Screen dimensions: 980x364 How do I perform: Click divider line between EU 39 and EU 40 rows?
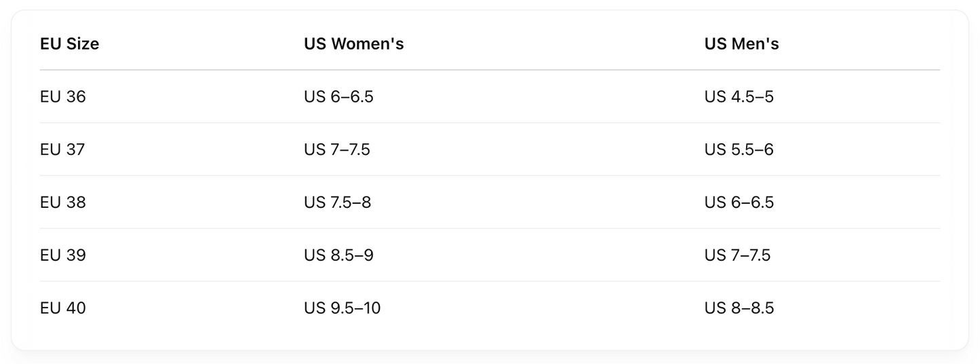490,281
